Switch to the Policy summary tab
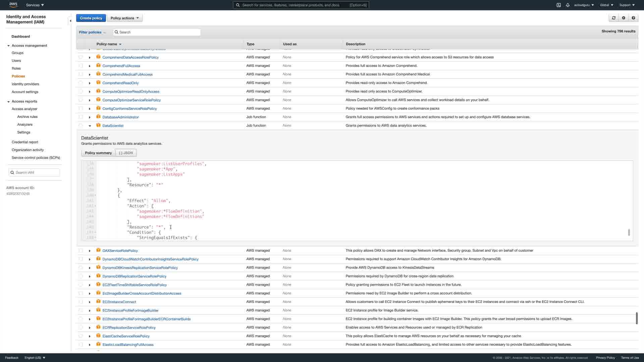The height and width of the screenshot is (362, 644). pyautogui.click(x=98, y=153)
